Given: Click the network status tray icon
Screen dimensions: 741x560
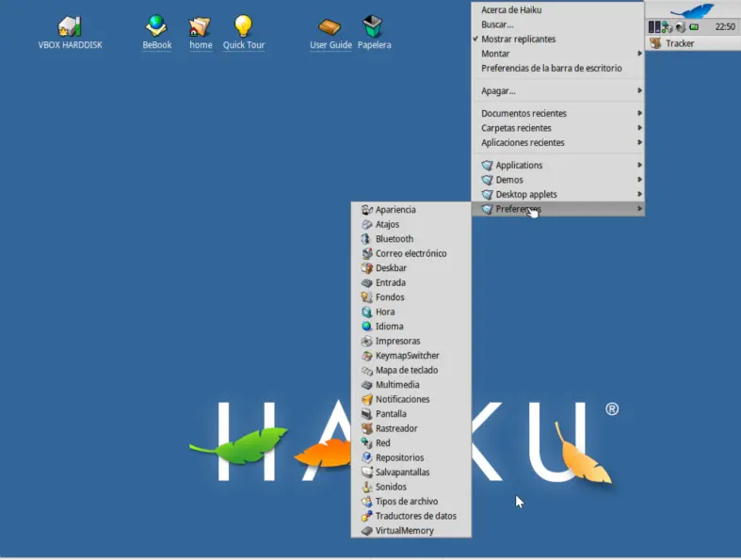Looking at the screenshot, I should coord(667,27).
